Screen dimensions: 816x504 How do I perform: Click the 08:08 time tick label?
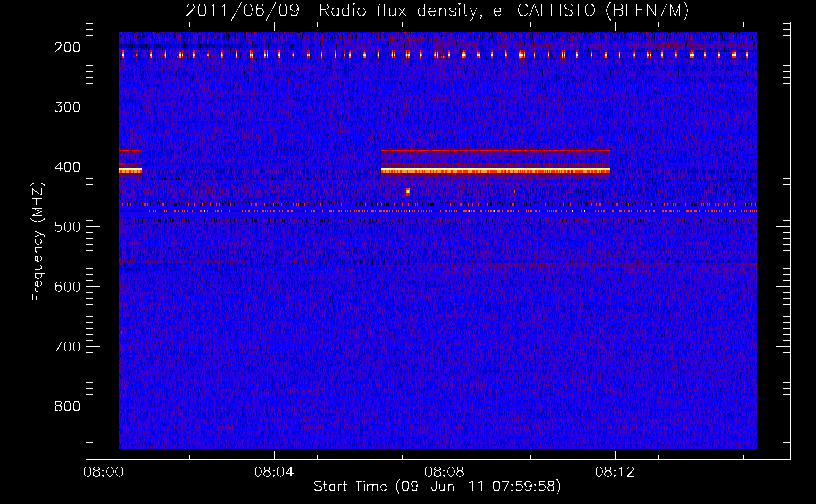(x=444, y=472)
